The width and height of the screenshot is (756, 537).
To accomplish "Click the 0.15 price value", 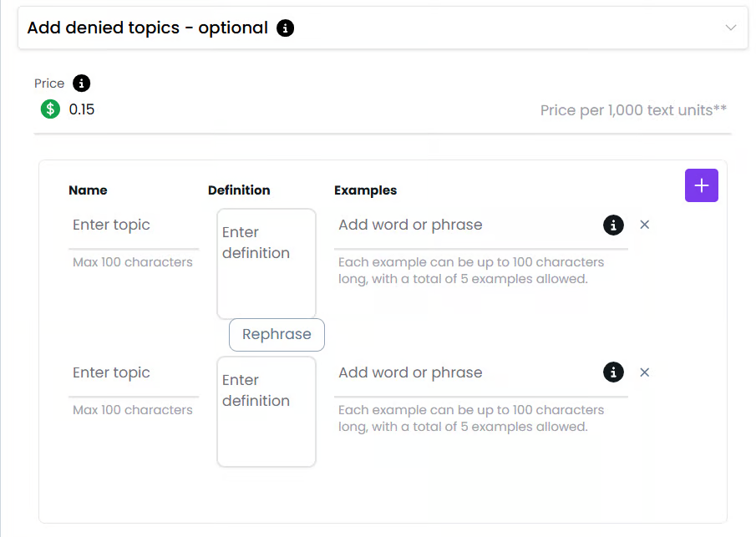I will coord(82,109).
